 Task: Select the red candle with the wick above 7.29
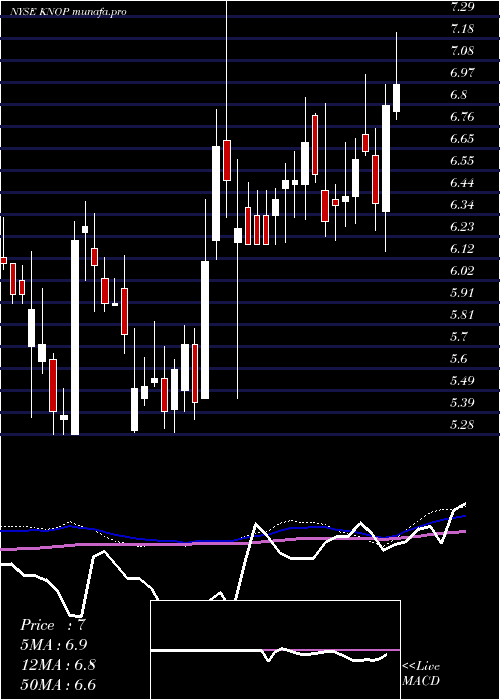click(x=227, y=160)
